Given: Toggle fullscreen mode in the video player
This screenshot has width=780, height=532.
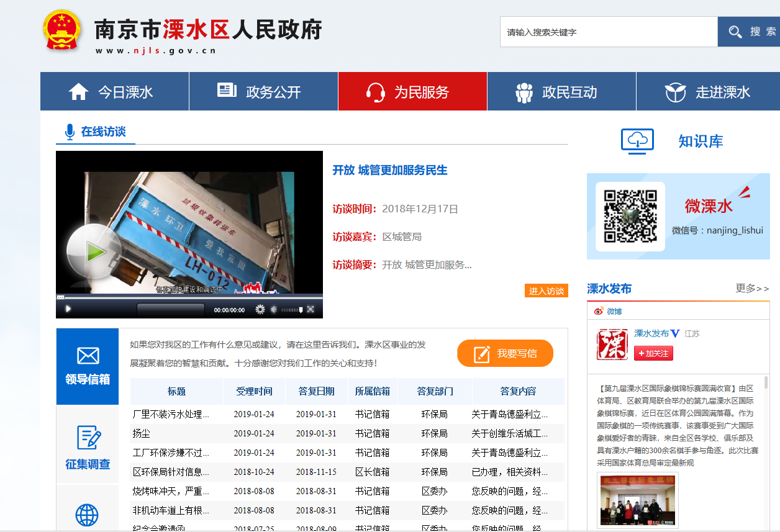Looking at the screenshot, I should click(311, 309).
